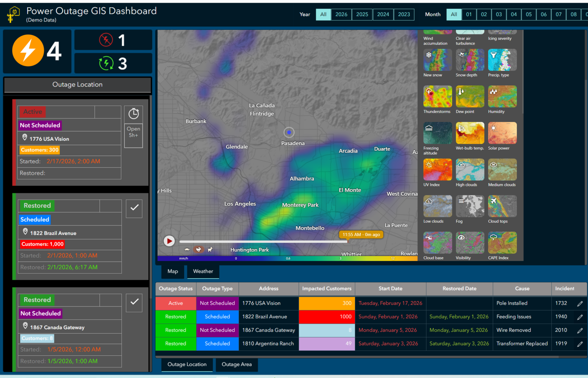Open the Outage Area table tab
This screenshot has width=588, height=378.
point(237,365)
